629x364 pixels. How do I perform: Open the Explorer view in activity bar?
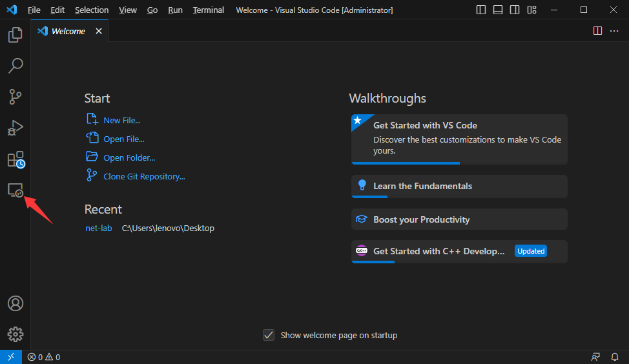click(15, 35)
